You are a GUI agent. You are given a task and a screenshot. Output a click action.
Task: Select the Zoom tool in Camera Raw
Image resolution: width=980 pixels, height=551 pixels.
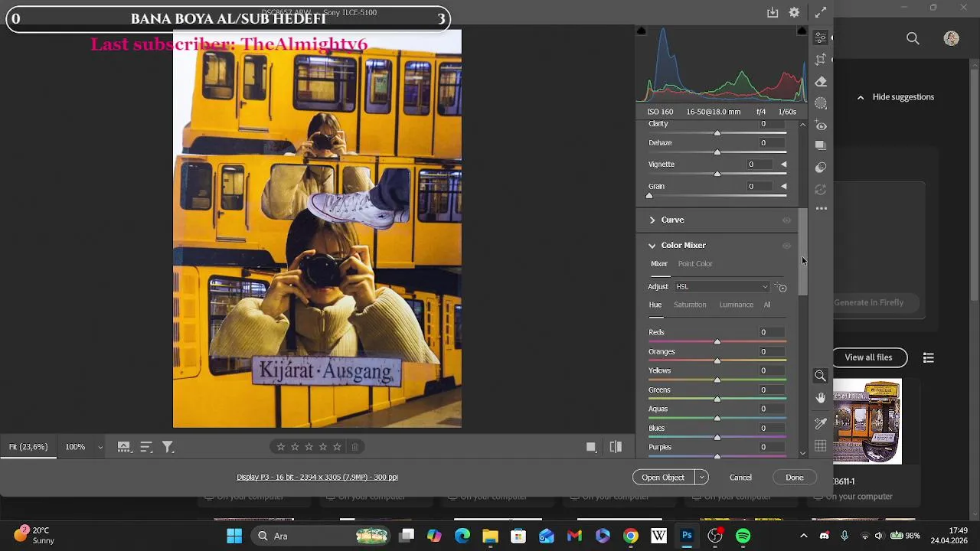coord(821,376)
